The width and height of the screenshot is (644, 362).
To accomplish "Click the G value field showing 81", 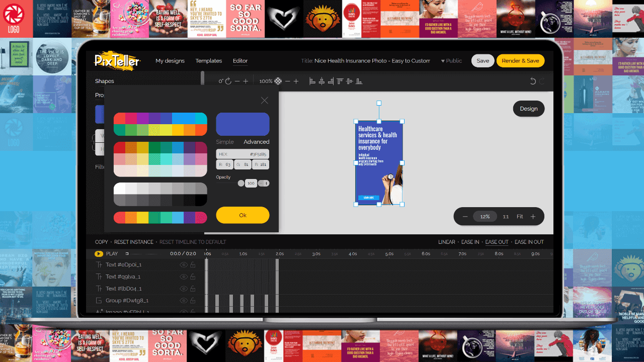I will tap(243, 164).
